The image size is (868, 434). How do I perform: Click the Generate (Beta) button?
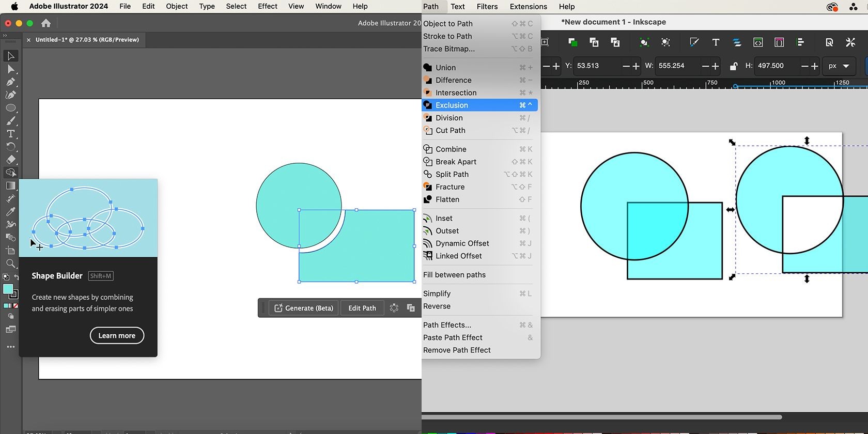click(x=304, y=308)
